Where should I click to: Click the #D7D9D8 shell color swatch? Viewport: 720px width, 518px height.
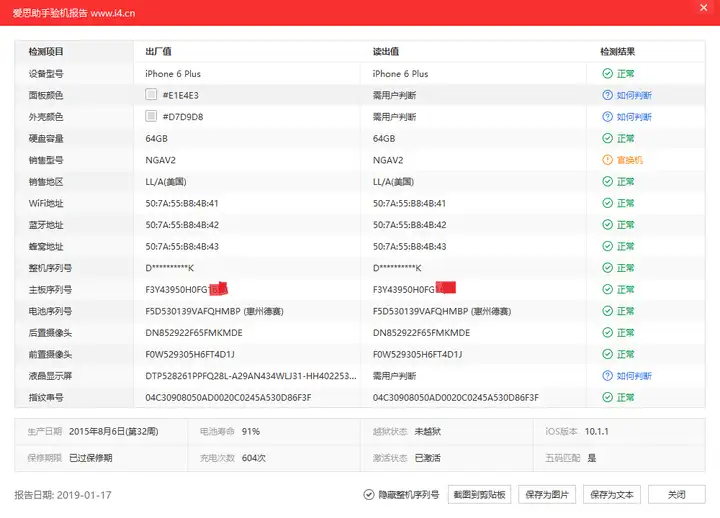151,116
